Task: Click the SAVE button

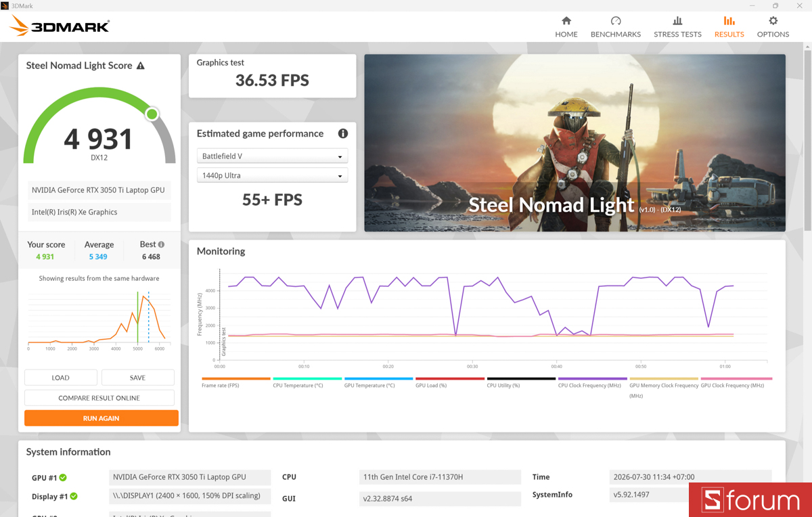Action: (x=138, y=378)
